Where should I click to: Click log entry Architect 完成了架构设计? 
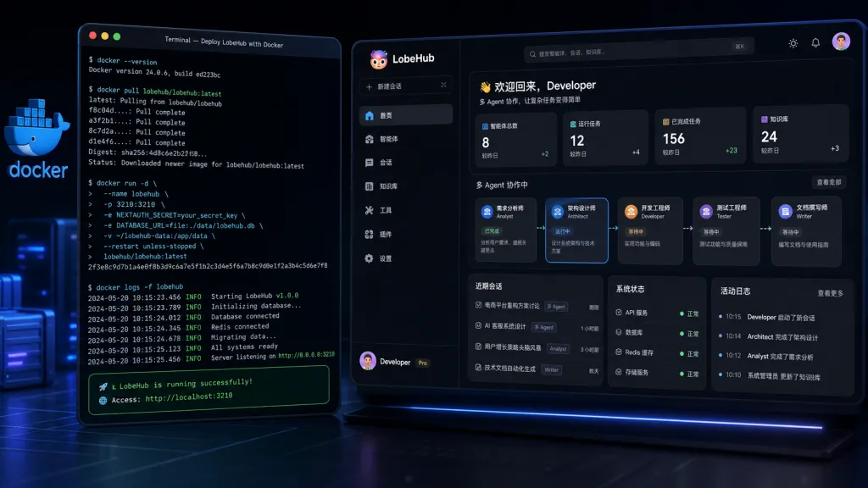[x=782, y=337]
